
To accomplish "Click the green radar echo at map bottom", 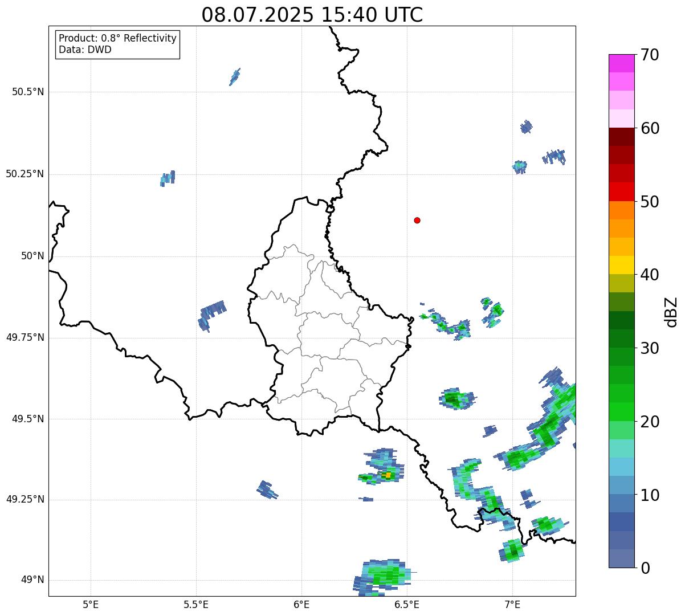I will click(385, 575).
